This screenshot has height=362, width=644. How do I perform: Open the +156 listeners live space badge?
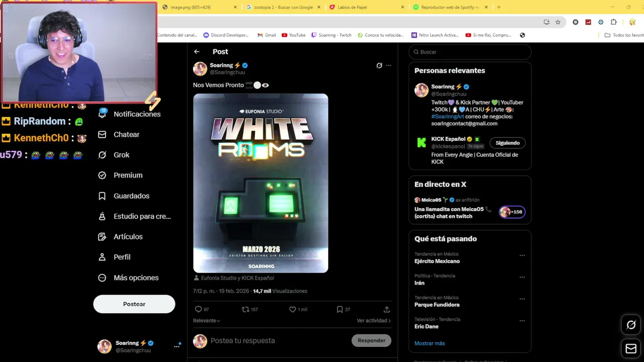coord(512,212)
